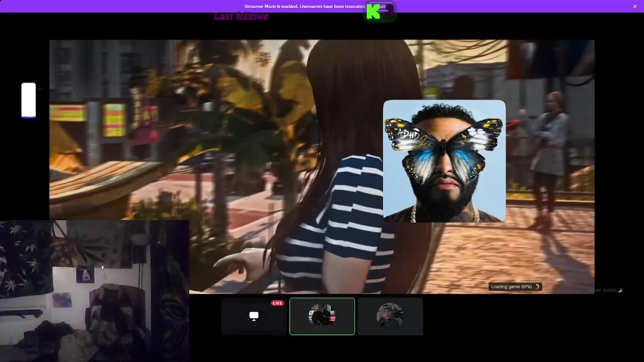Click the butterfly-face album art image

click(x=444, y=161)
